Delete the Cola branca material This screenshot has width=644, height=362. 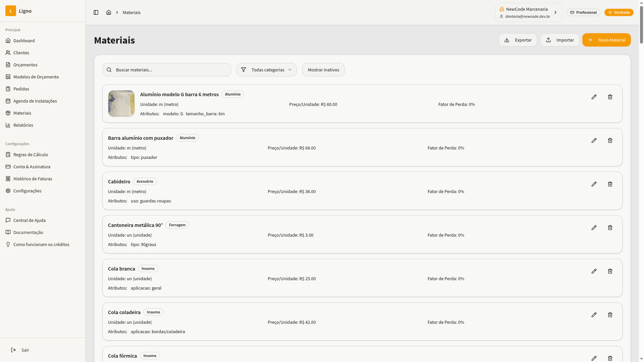click(x=610, y=271)
